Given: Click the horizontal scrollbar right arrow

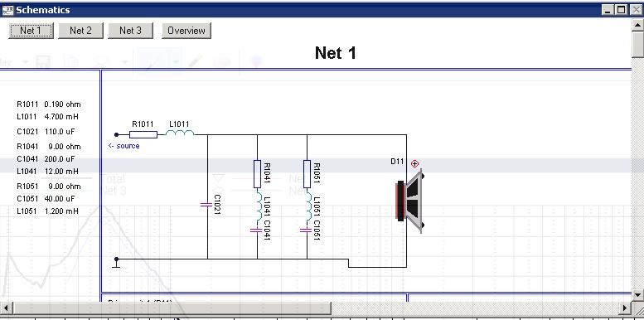Looking at the screenshot, I should point(625,308).
